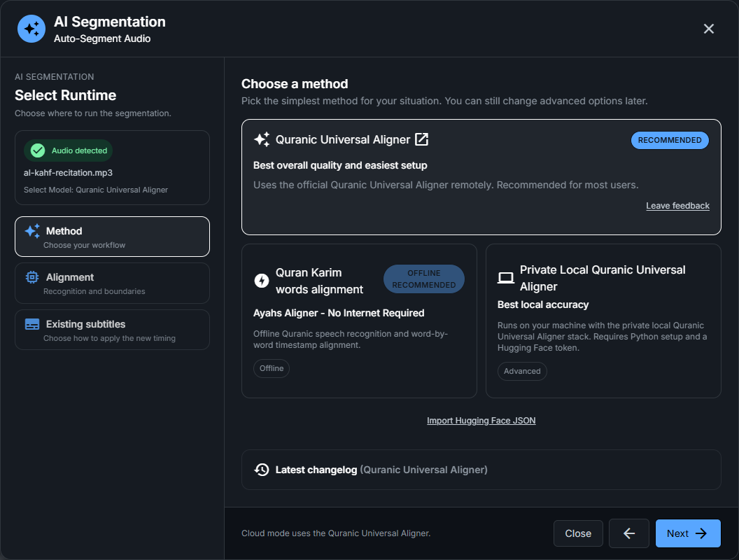Expand the Latest changelog section

(x=481, y=470)
